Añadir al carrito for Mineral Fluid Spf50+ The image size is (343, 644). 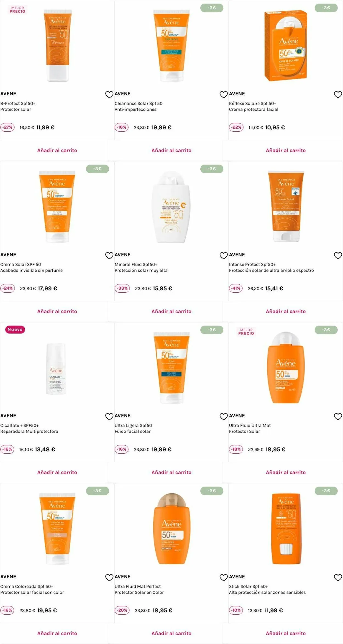click(171, 311)
